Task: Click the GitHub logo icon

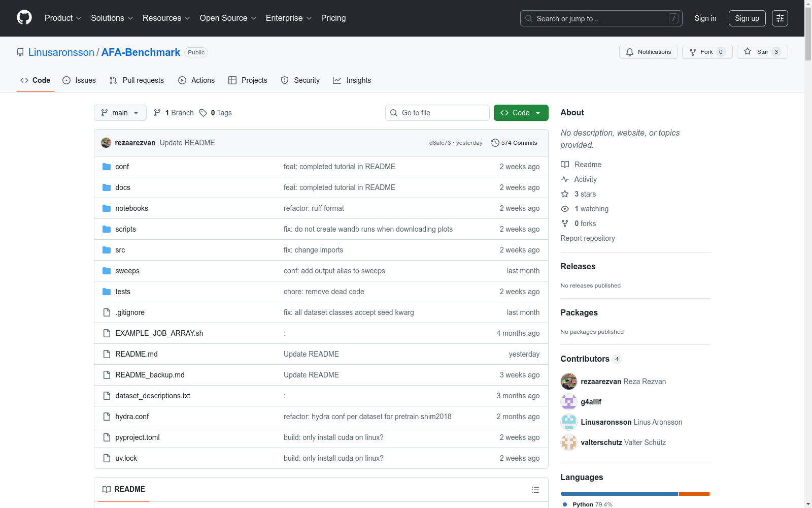Action: (x=24, y=18)
